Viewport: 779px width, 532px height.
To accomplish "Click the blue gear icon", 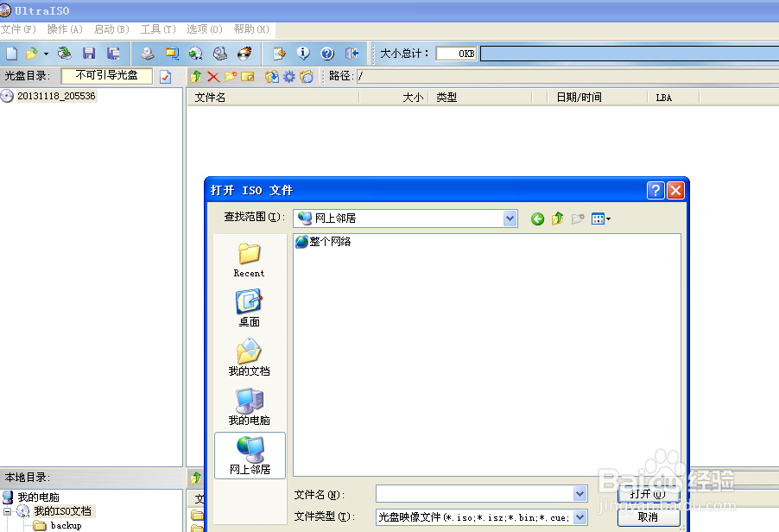I will pyautogui.click(x=289, y=77).
